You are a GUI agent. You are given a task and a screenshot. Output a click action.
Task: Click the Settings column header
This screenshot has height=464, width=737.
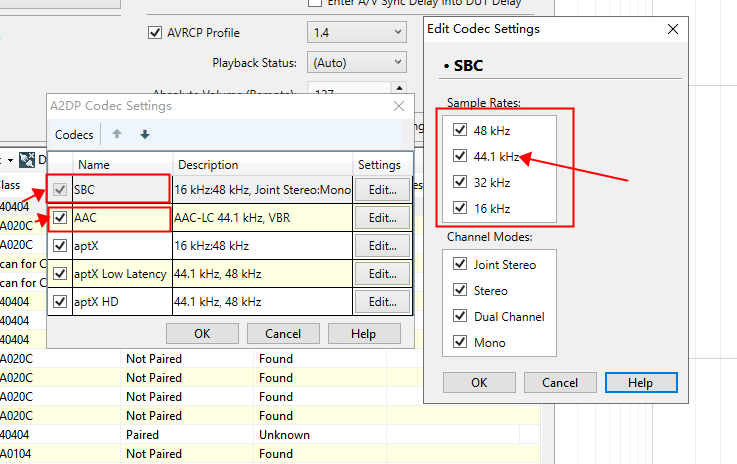(x=382, y=165)
